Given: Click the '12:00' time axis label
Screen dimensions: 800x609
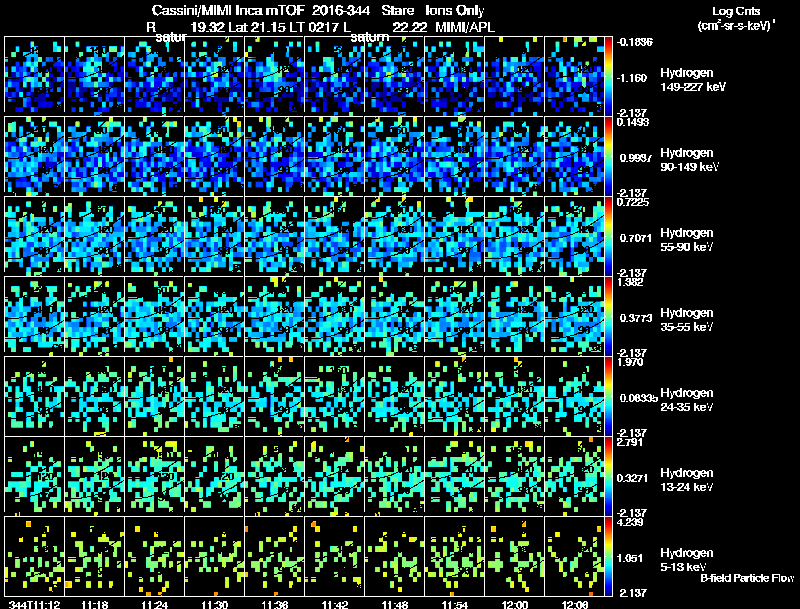Looking at the screenshot, I should pyautogui.click(x=515, y=604).
